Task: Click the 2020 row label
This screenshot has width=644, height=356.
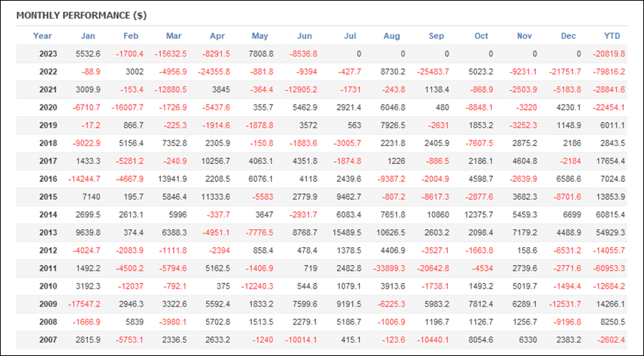Action: coord(48,107)
